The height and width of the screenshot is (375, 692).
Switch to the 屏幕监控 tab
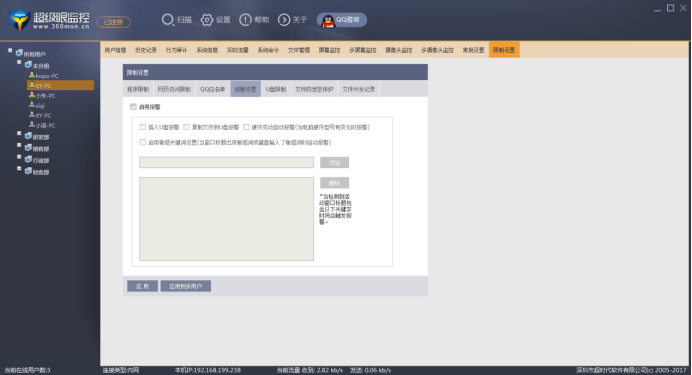[329, 50]
